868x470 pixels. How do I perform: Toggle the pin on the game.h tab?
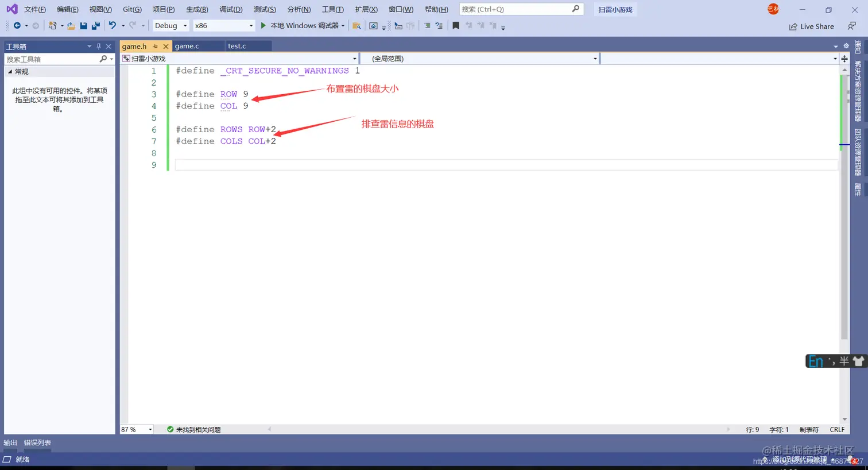point(155,46)
